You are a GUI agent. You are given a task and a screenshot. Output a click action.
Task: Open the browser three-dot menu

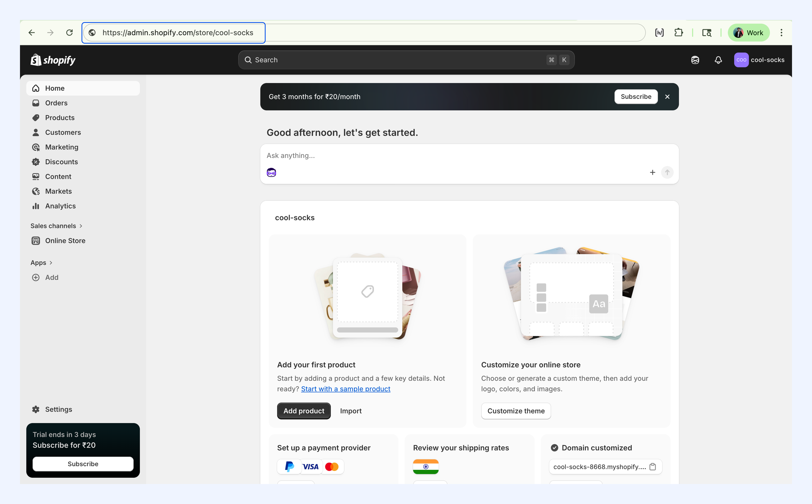pyautogui.click(x=781, y=33)
